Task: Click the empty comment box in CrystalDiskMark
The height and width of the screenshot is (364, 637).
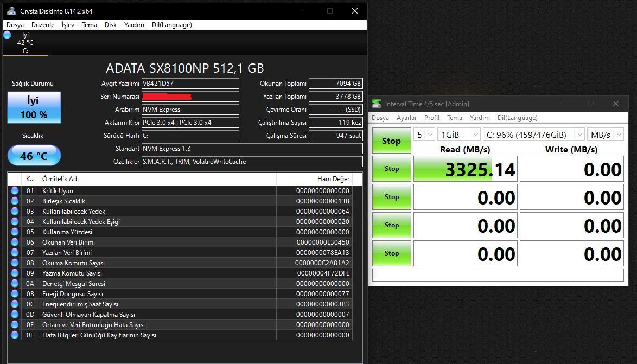Action: click(x=498, y=275)
